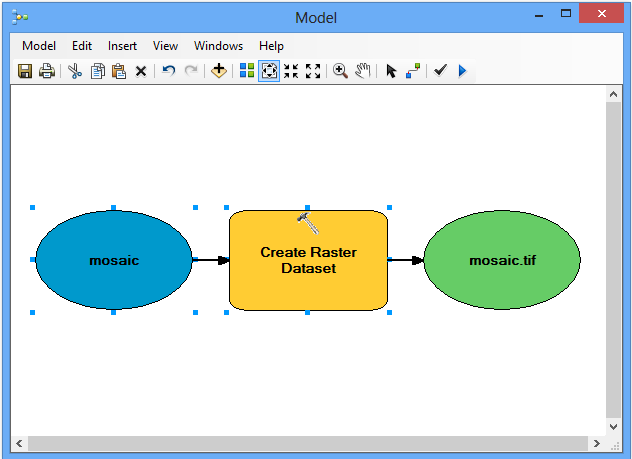Activate the Select arrow tool
Screen dimensions: 632x459
pyautogui.click(x=391, y=71)
